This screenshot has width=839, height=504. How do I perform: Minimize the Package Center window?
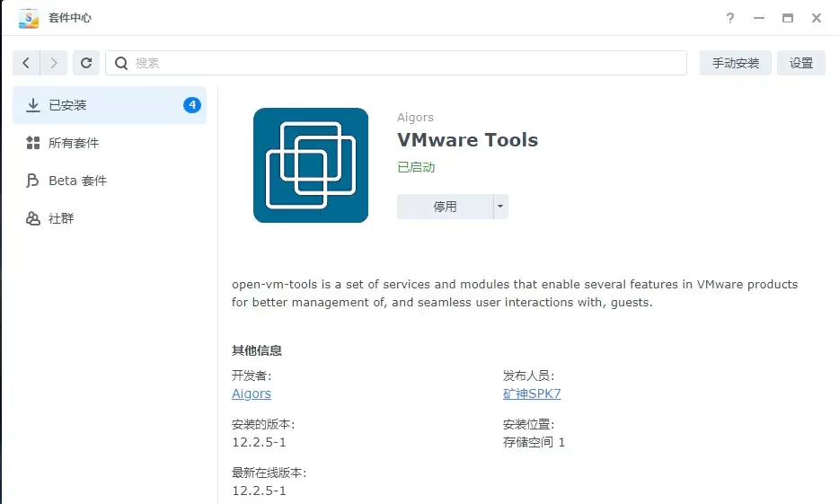759,18
